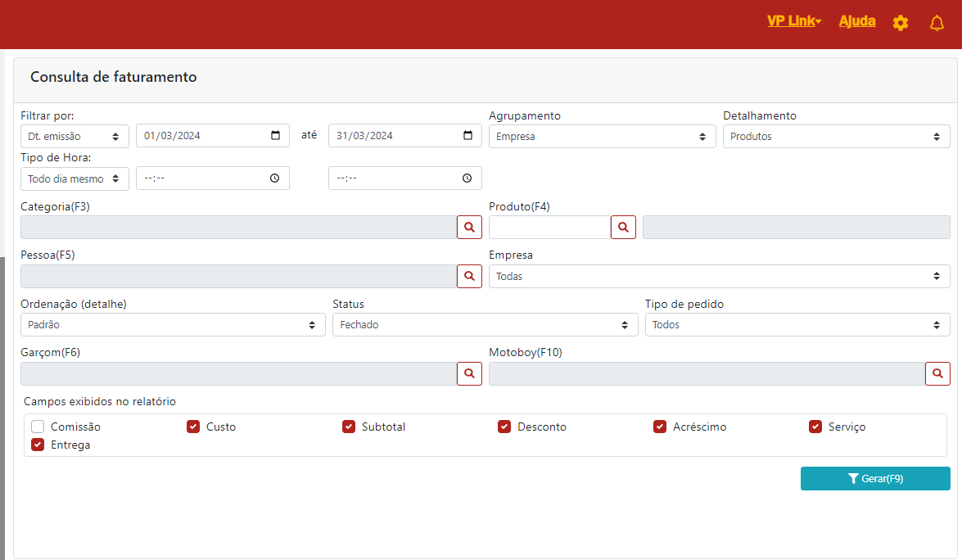Open settings via the gear icon

(x=901, y=23)
